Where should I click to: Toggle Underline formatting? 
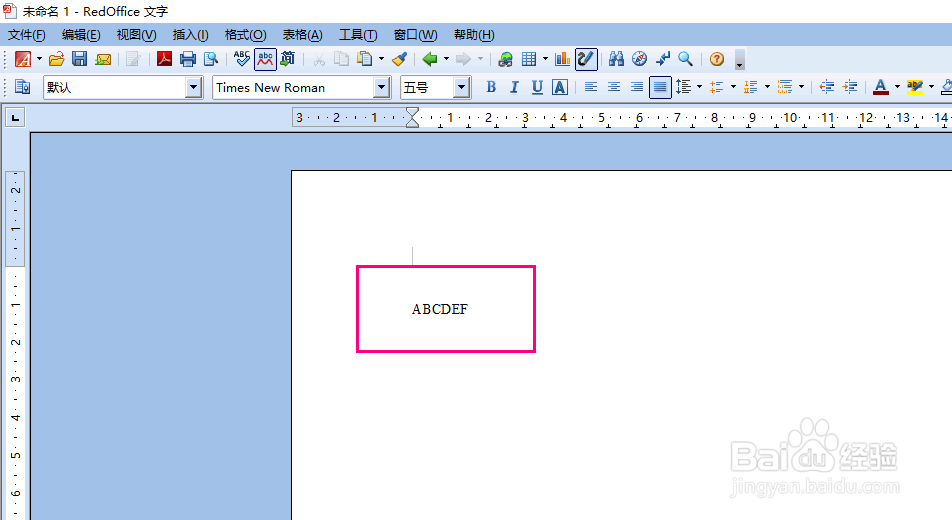click(537, 87)
